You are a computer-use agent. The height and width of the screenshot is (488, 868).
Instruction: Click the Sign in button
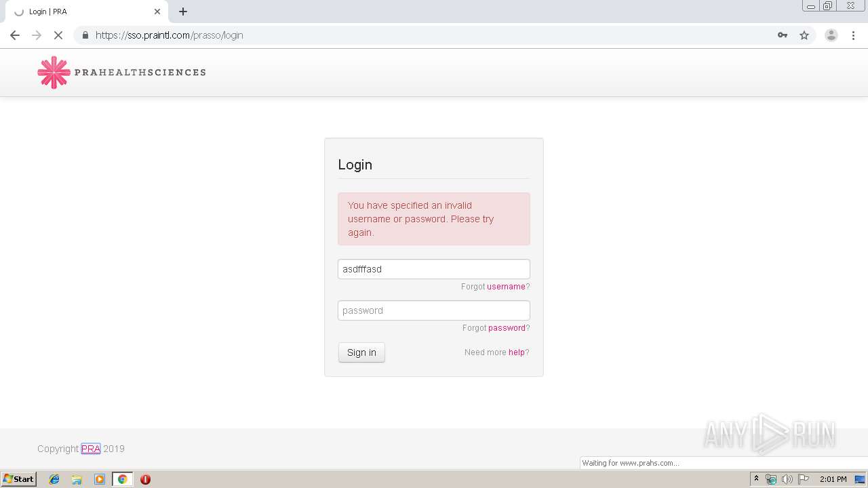[x=361, y=352]
